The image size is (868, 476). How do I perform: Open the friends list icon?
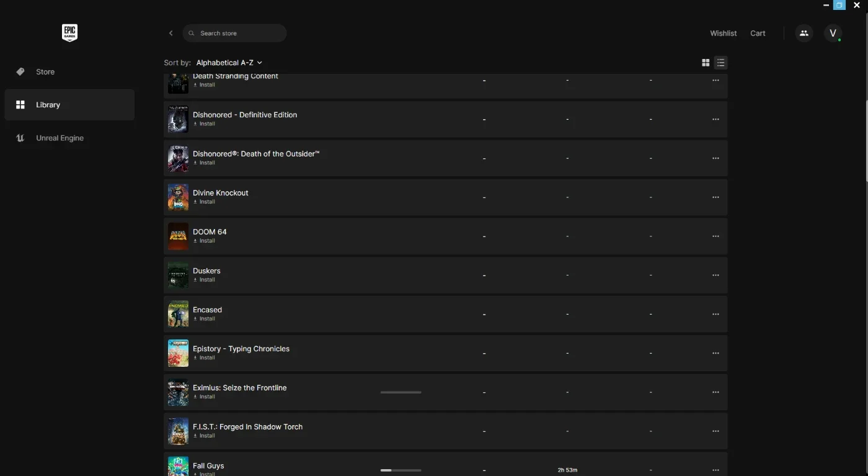tap(804, 34)
